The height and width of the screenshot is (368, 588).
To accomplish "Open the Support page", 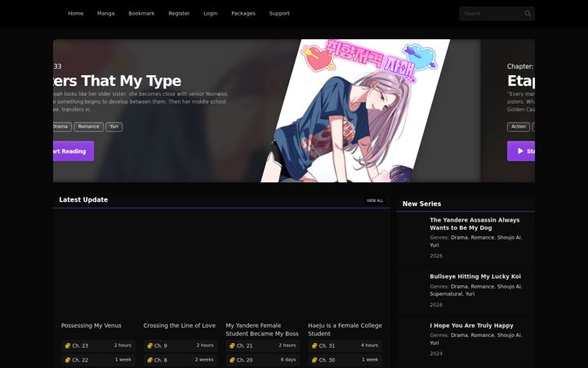I will (x=279, y=13).
